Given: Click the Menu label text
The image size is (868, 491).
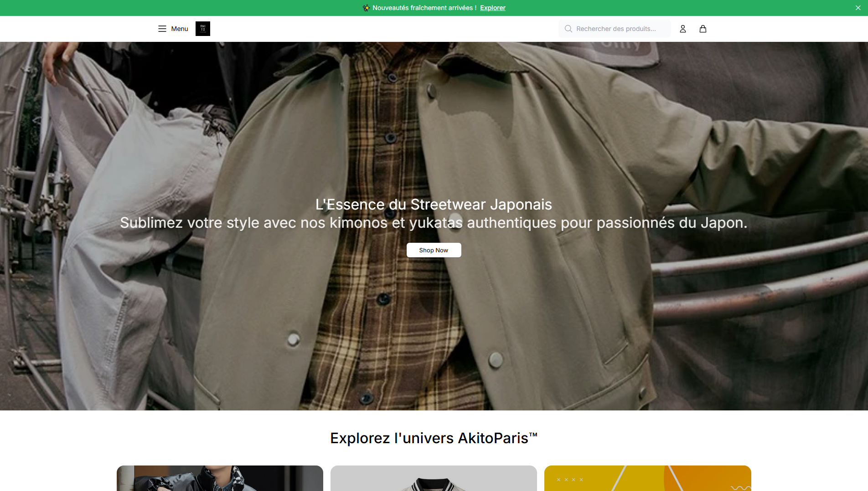Looking at the screenshot, I should (x=180, y=29).
